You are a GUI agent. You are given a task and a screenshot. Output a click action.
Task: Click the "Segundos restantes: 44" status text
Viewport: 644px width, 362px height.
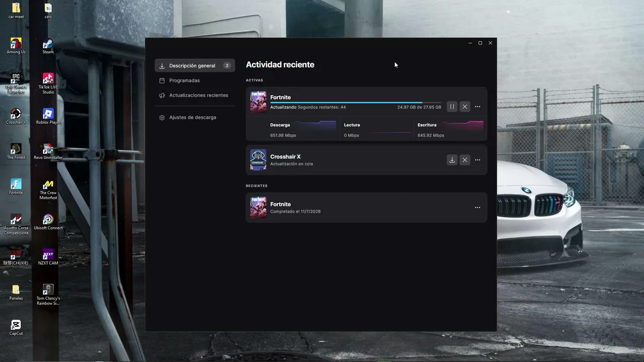click(321, 107)
